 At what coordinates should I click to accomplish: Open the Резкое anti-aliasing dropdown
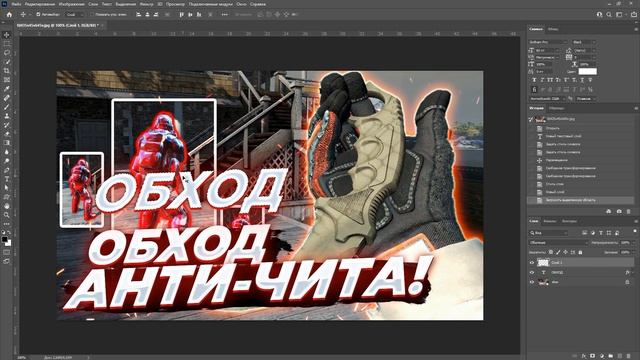[586, 99]
